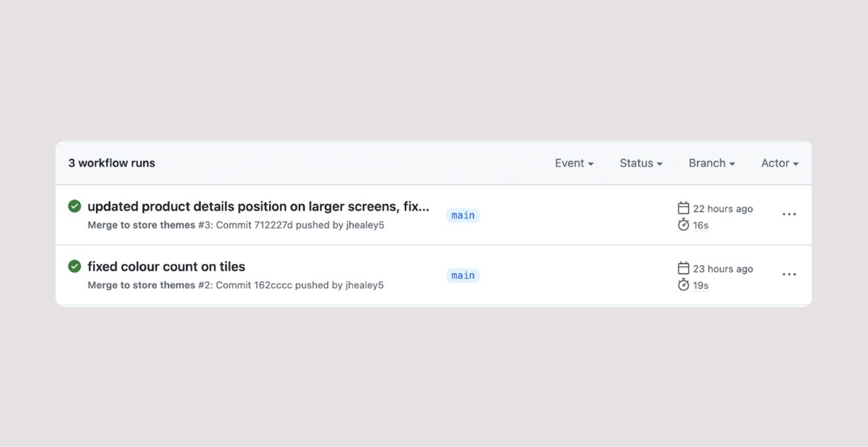Click the '3 workflow runs' heading
Screen dimensions: 868x447
coord(112,163)
